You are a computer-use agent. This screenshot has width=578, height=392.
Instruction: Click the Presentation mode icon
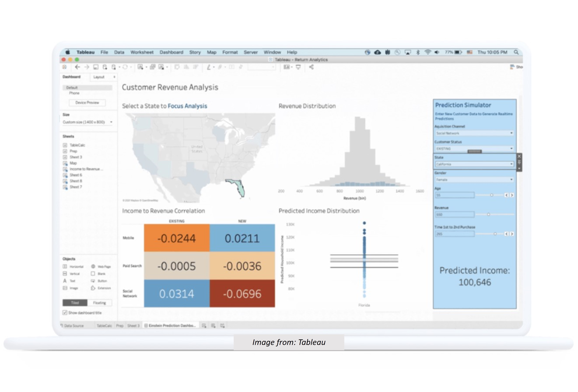click(298, 67)
